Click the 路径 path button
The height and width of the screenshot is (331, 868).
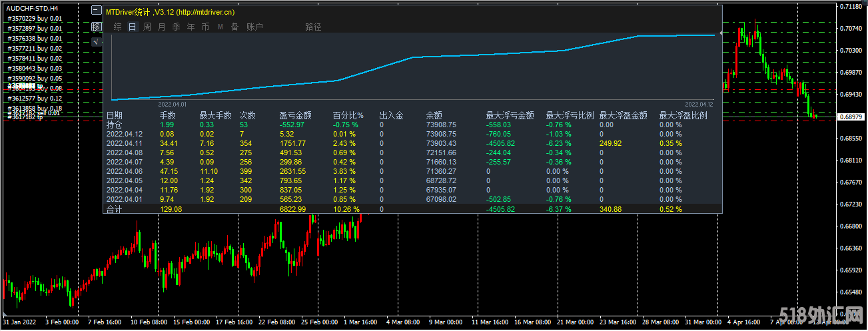pos(313,27)
